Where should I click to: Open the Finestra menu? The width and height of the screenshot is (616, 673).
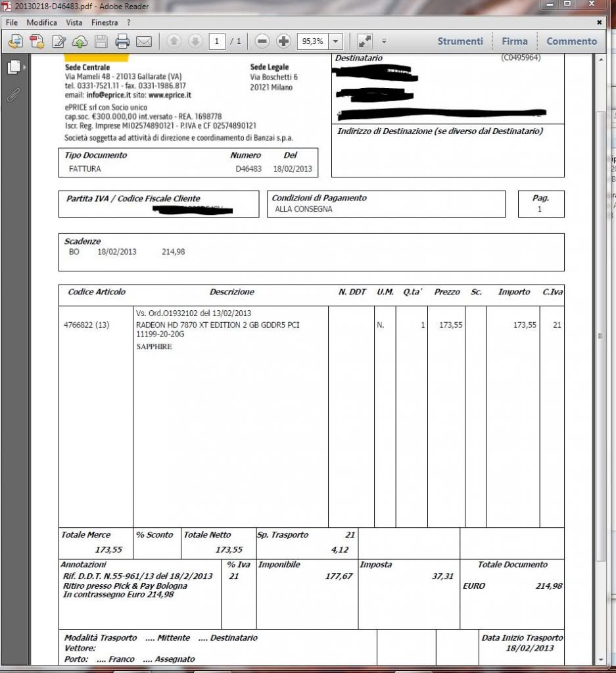[105, 22]
